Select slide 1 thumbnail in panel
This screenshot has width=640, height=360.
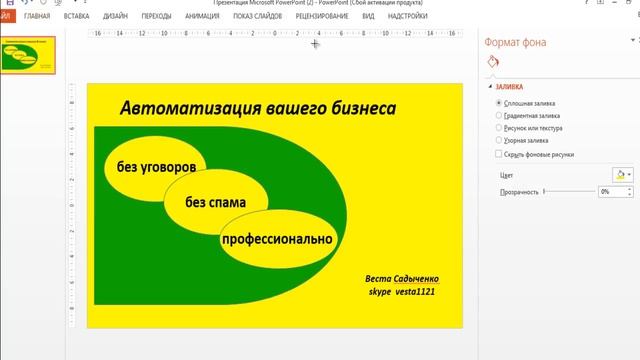click(28, 55)
